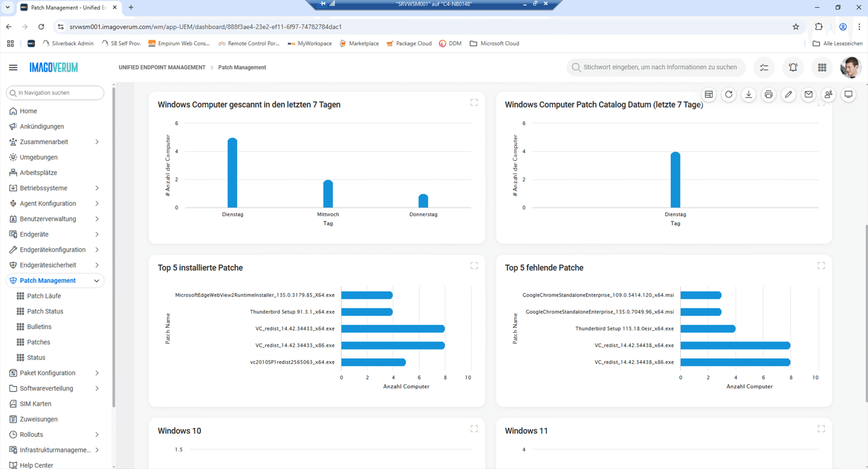Viewport: 868px width, 469px height.
Task: Open Marketplace bookmark
Action: point(359,43)
